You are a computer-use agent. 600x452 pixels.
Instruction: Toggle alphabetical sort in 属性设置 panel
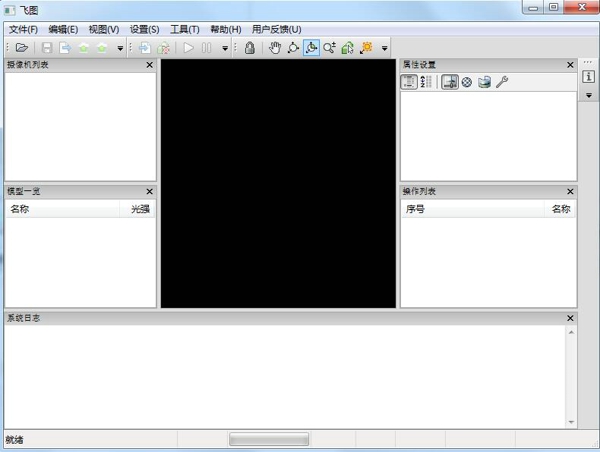pos(425,82)
